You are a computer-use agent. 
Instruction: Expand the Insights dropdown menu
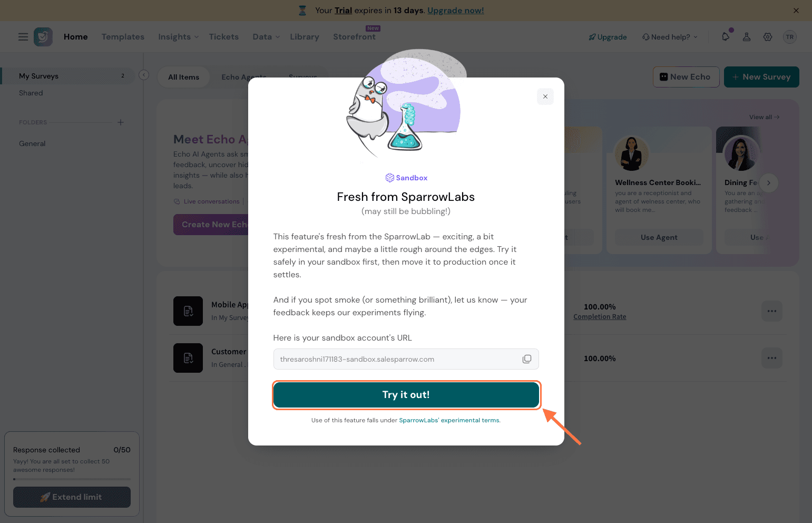coord(179,37)
